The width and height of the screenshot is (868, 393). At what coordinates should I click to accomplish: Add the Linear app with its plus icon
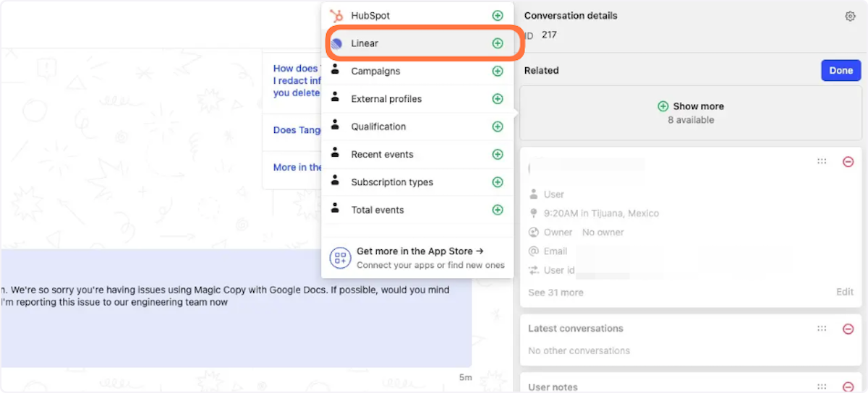point(498,43)
